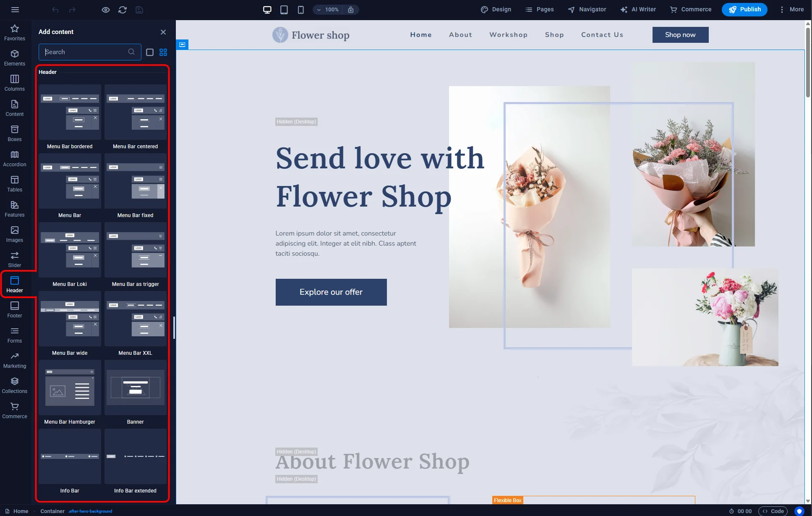The height and width of the screenshot is (516, 812).
Task: Expand the 100% zoom dropdown
Action: point(328,10)
